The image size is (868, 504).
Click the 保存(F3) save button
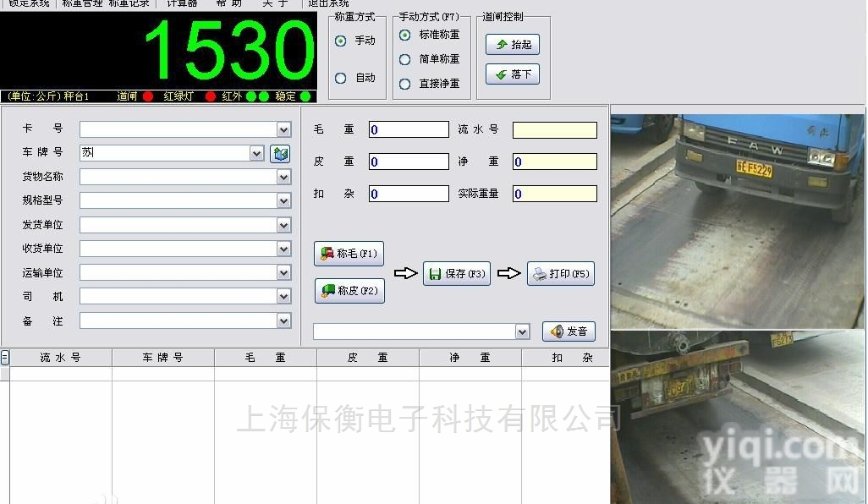pyautogui.click(x=457, y=273)
